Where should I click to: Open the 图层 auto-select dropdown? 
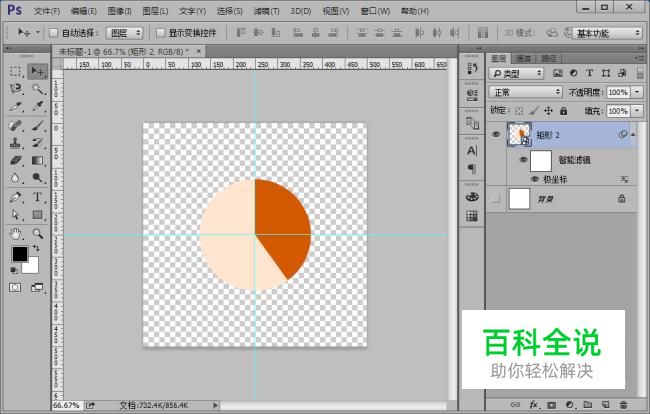(124, 33)
